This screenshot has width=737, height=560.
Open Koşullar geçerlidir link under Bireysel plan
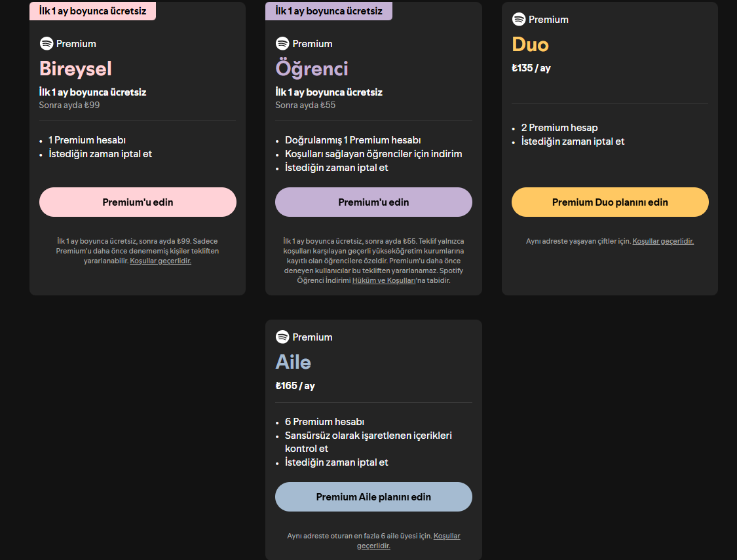point(161,261)
